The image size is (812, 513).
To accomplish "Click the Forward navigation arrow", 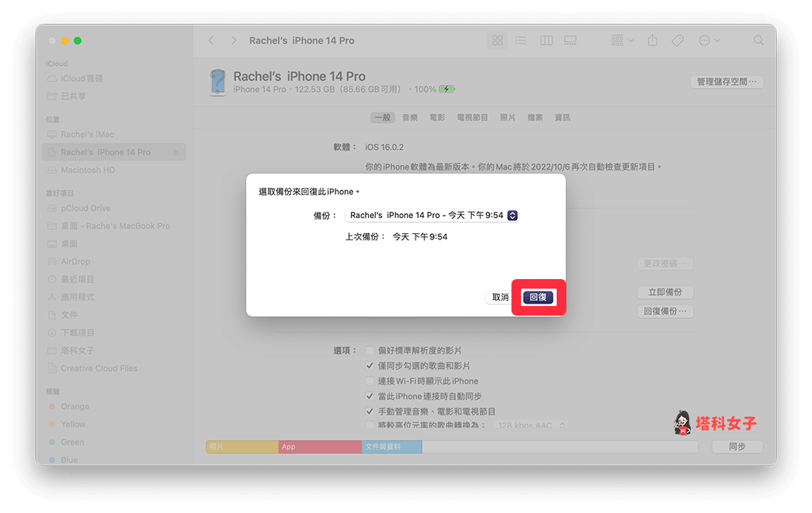I will (234, 40).
